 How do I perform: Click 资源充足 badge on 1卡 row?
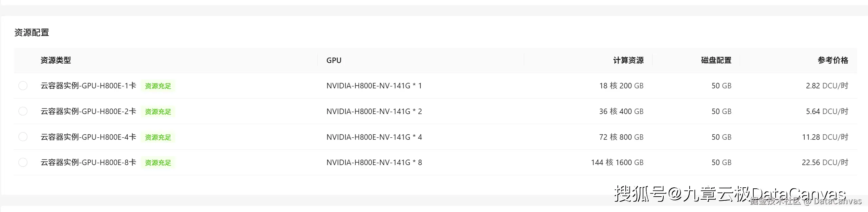point(158,86)
